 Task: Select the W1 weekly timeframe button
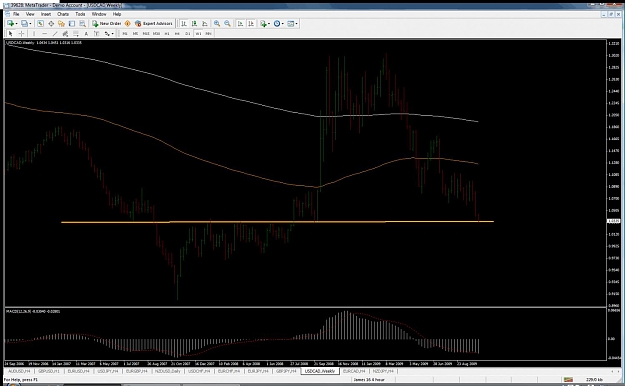pyautogui.click(x=198, y=33)
